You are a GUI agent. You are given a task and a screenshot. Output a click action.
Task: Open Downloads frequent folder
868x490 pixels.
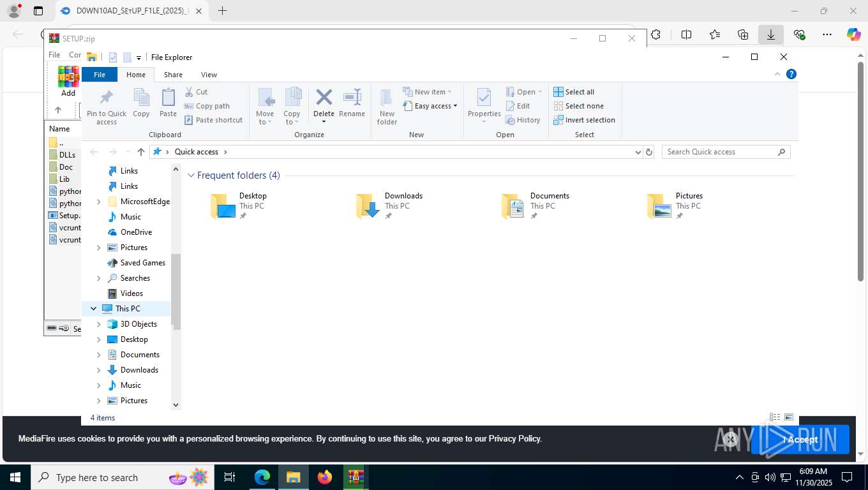click(x=389, y=206)
